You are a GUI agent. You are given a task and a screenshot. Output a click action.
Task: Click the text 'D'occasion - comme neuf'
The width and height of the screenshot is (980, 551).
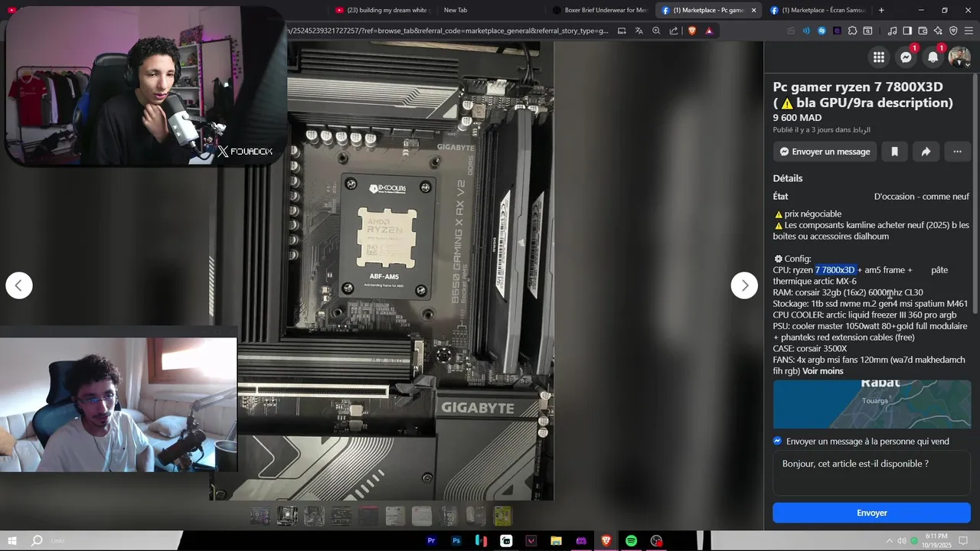click(x=922, y=197)
